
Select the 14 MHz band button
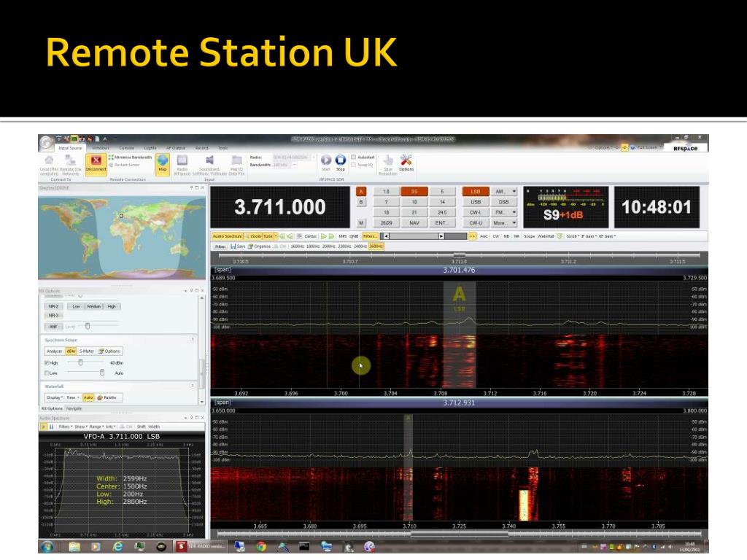442,202
